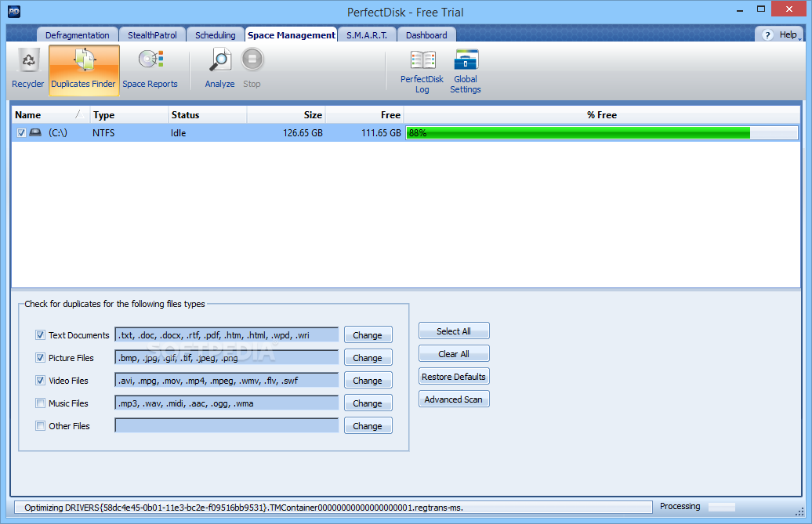Enable Other Files checkbox

(x=41, y=426)
